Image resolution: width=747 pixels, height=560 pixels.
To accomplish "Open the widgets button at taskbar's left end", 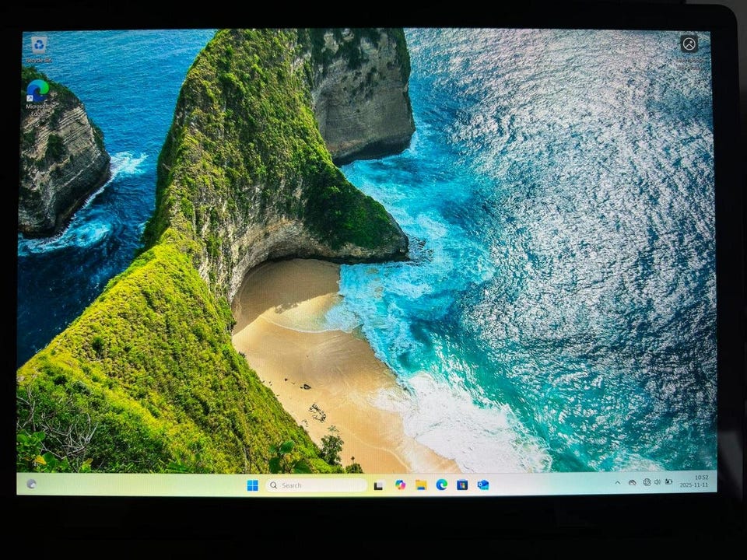I will (x=31, y=485).
